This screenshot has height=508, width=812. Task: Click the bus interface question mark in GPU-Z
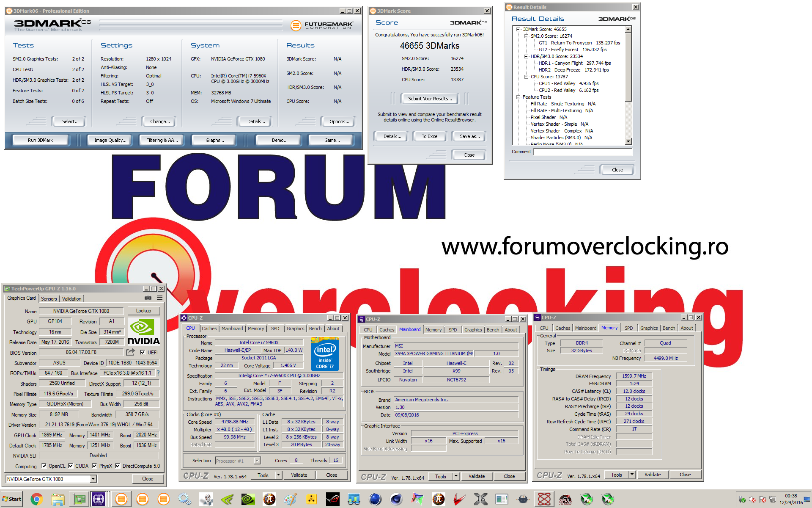pyautogui.click(x=158, y=373)
